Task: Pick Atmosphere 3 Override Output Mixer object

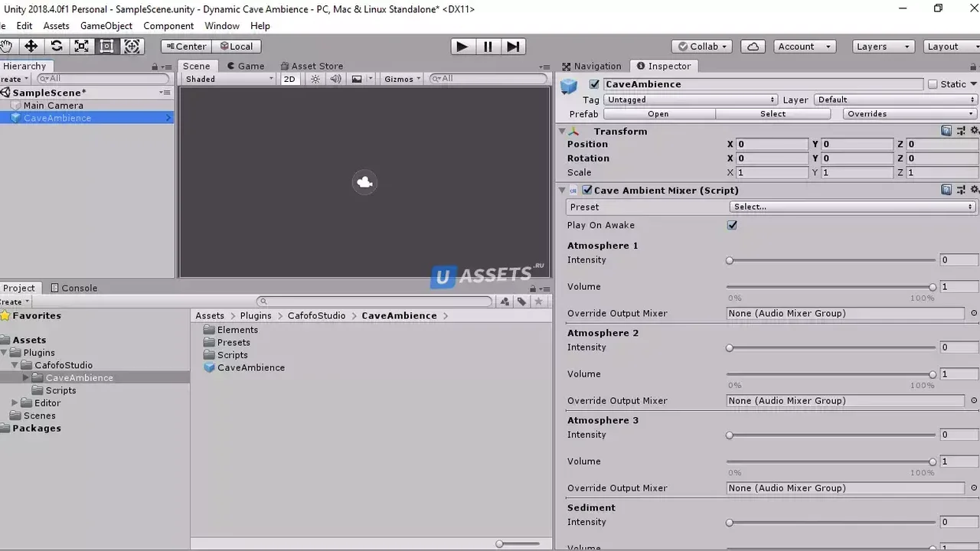Action: click(974, 487)
